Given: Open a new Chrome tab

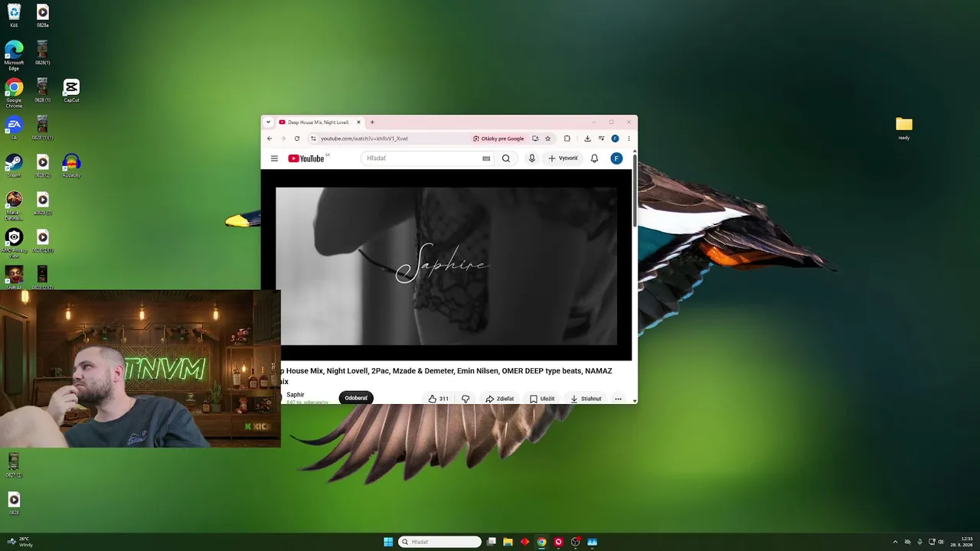Looking at the screenshot, I should [373, 122].
